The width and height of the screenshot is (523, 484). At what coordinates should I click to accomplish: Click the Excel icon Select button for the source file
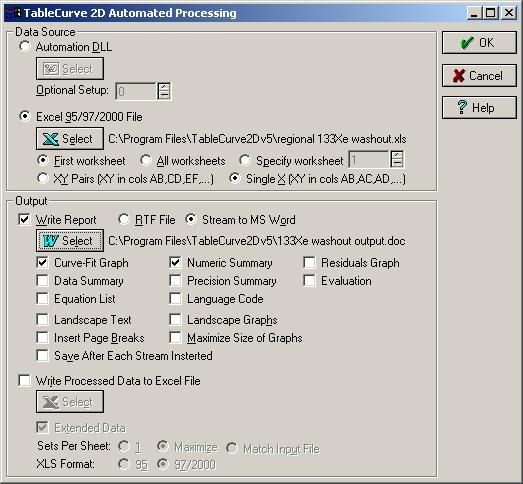pos(70,139)
